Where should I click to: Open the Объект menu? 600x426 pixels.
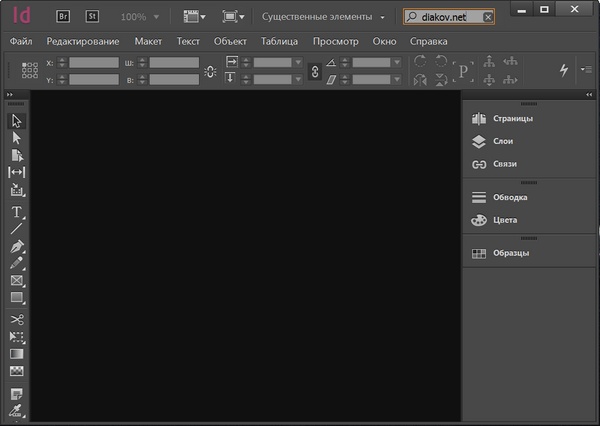click(230, 41)
